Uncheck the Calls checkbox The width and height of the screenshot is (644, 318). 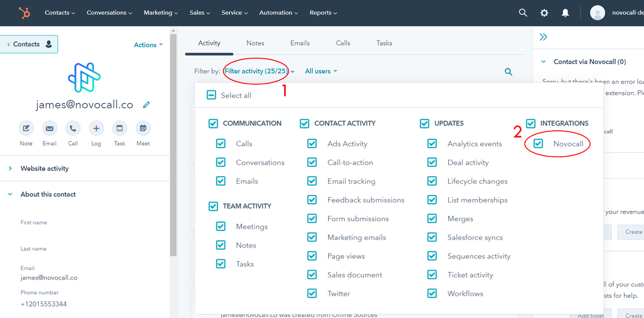(x=221, y=143)
